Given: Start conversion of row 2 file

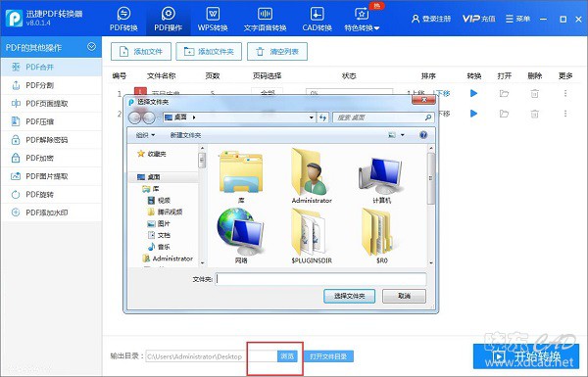Looking at the screenshot, I should [473, 114].
